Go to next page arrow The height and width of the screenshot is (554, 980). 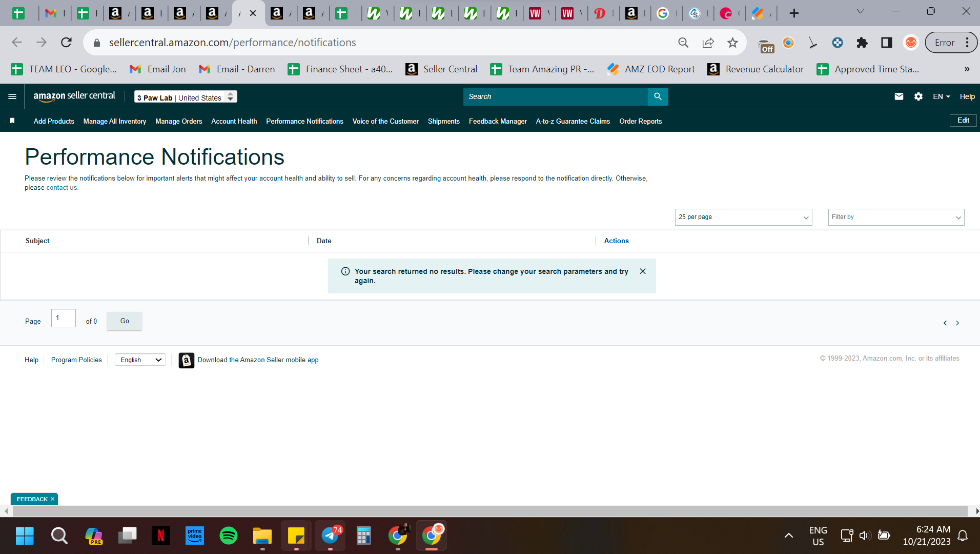point(957,323)
